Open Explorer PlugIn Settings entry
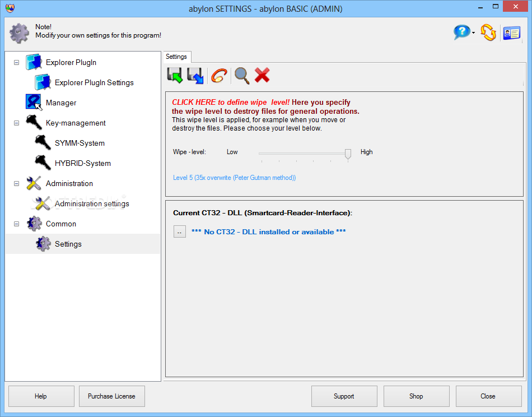The width and height of the screenshot is (532, 417). 94,82
